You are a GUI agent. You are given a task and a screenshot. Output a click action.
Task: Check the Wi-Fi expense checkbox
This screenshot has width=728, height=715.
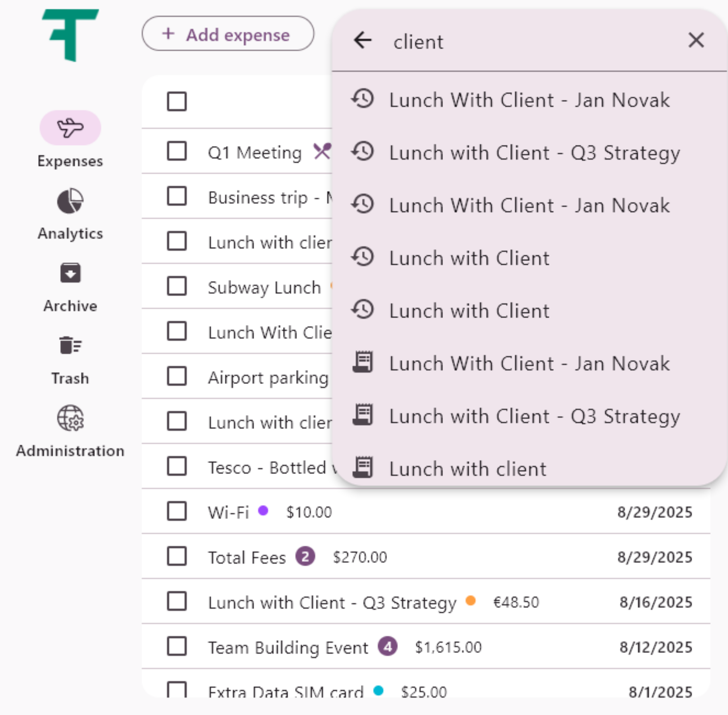tap(177, 511)
